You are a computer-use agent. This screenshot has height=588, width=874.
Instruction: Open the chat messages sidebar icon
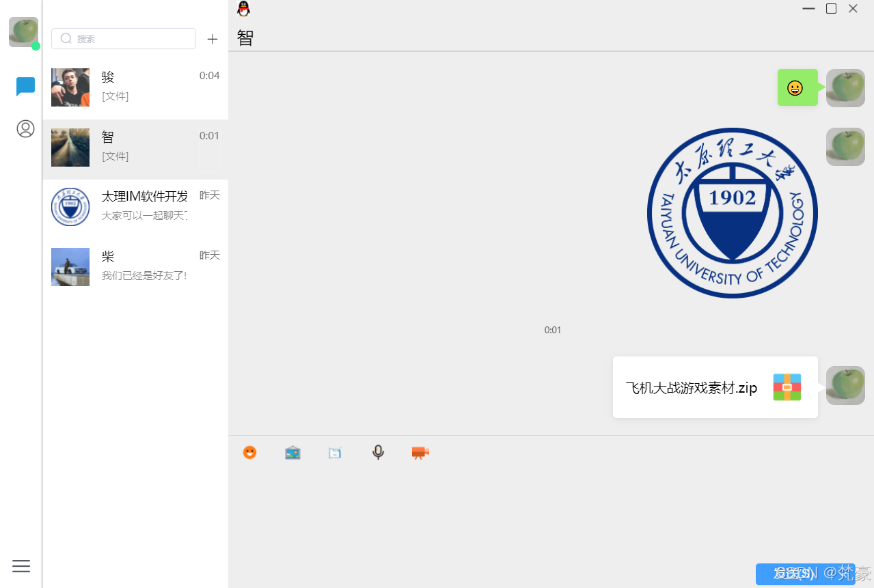click(x=25, y=87)
